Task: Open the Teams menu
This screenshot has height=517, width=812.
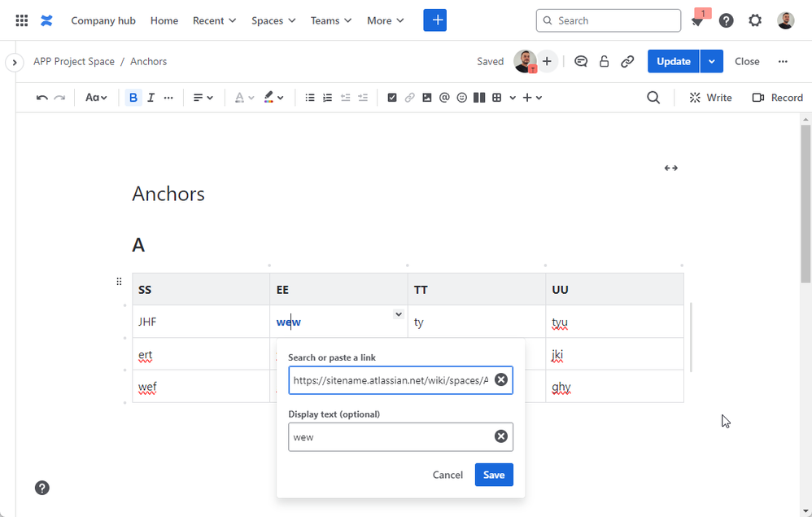Action: click(331, 20)
